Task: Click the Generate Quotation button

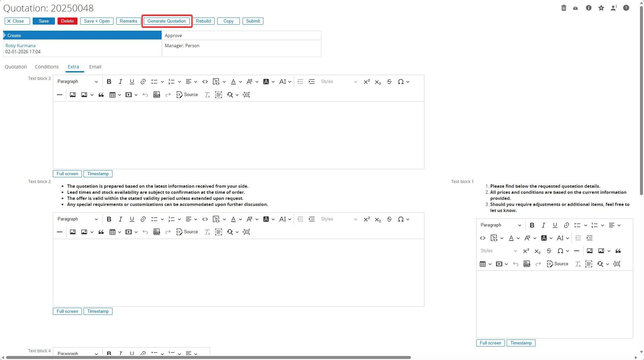Action: [166, 21]
